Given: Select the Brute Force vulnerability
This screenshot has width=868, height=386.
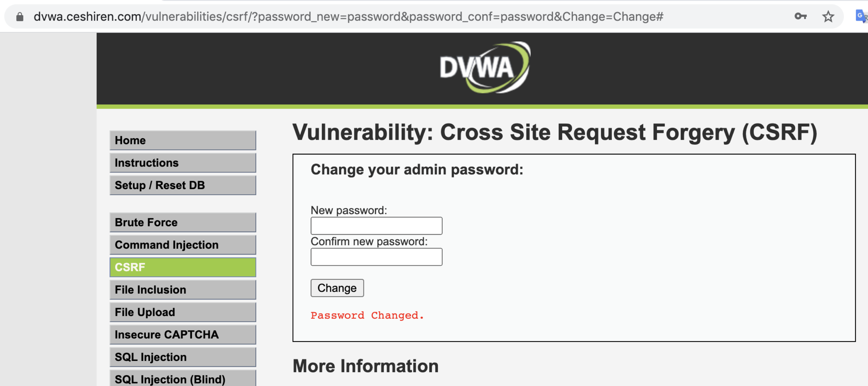Looking at the screenshot, I should click(183, 223).
